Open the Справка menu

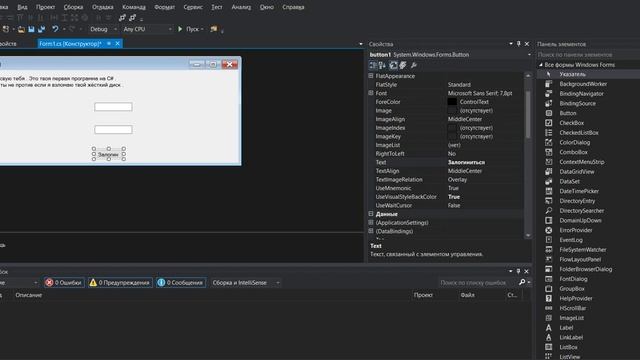pyautogui.click(x=293, y=7)
